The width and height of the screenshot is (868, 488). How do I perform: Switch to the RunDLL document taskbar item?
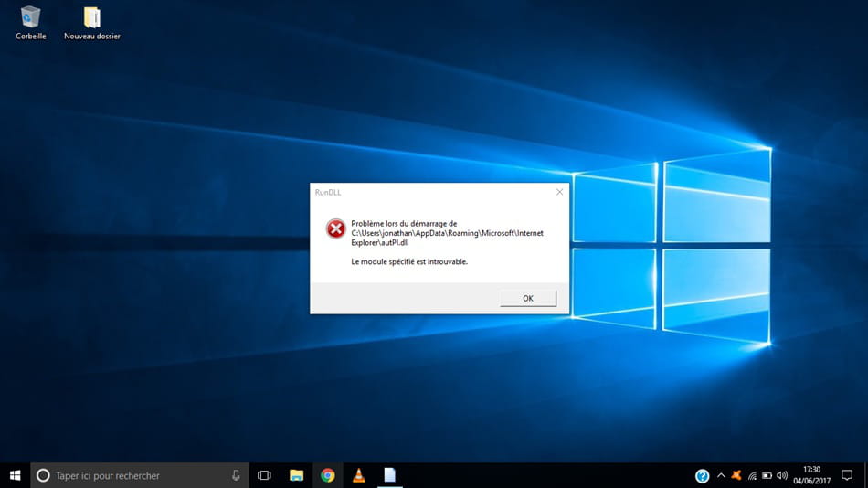click(x=390, y=475)
